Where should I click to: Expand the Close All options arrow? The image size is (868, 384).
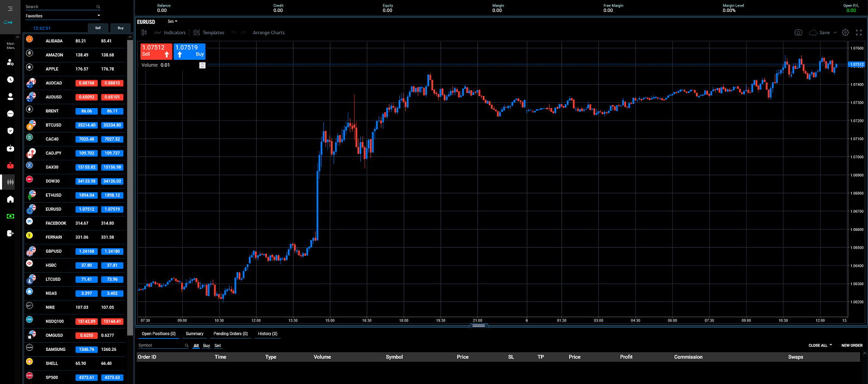(831, 345)
